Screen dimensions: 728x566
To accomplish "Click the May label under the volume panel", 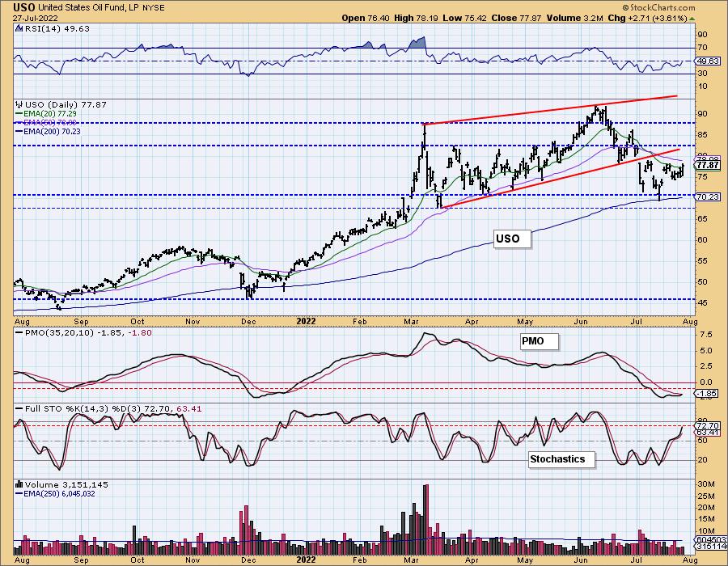I will click(x=525, y=560).
